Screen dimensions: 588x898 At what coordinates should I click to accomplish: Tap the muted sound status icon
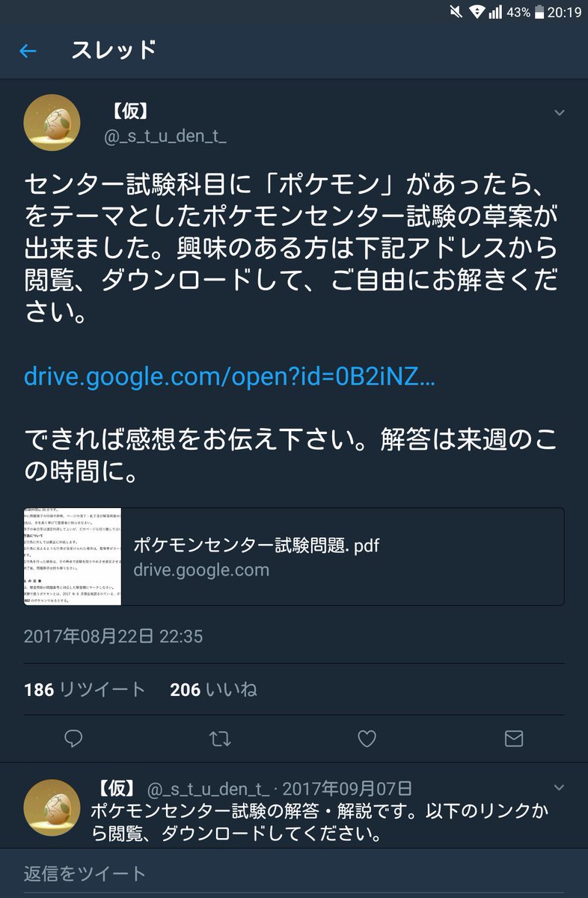point(456,12)
